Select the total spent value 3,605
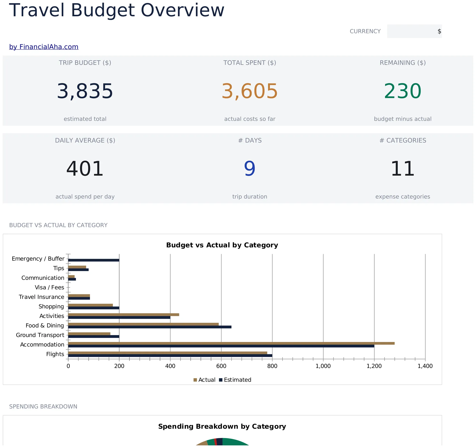Image resolution: width=476 pixels, height=448 pixels. (250, 91)
